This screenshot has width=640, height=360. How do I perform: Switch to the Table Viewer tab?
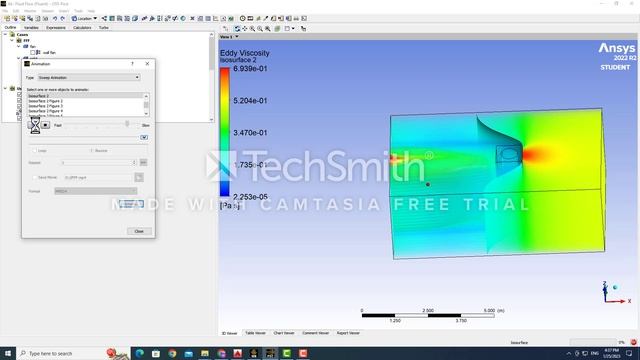[256, 333]
